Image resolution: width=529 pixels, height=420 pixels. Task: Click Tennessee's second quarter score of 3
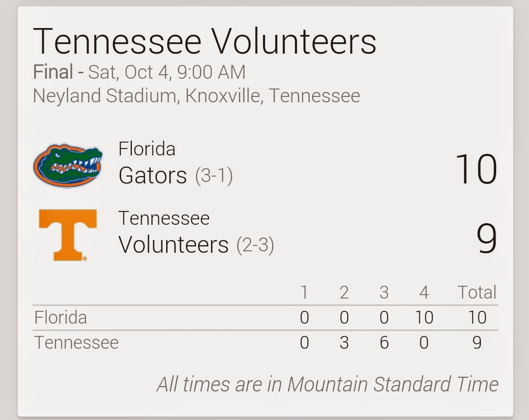(x=344, y=343)
